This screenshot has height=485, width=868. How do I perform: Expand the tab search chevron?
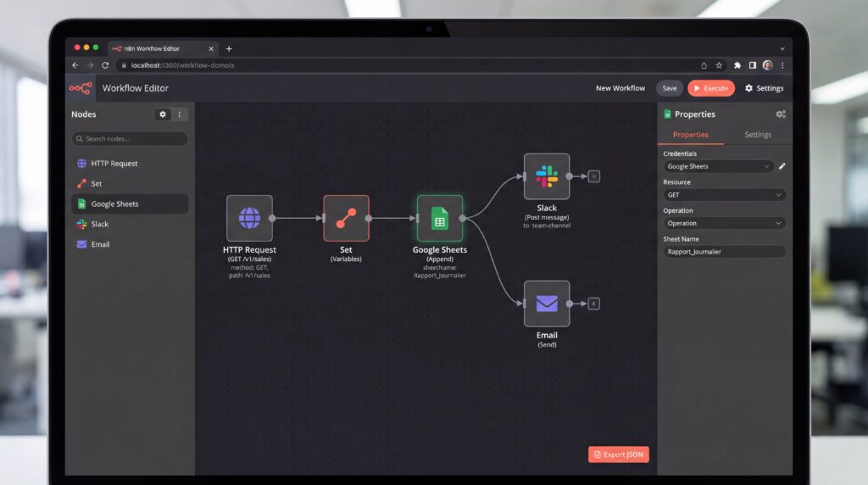tap(782, 48)
